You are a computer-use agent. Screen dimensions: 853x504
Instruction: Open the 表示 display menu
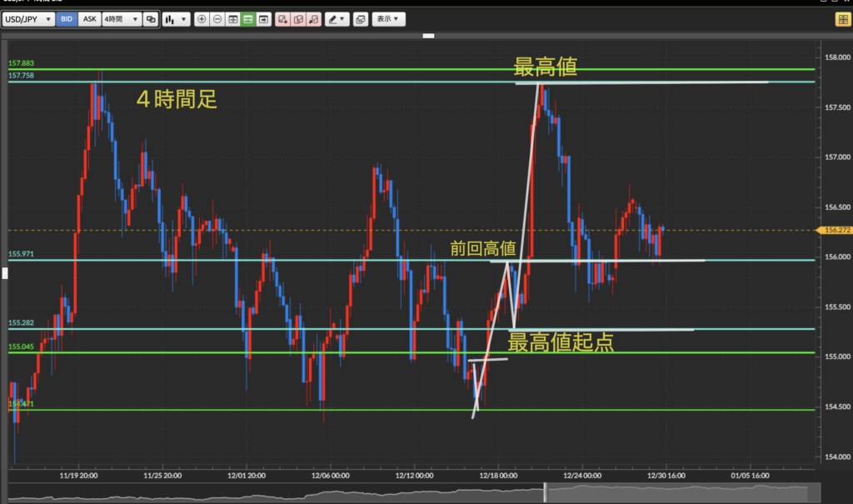pyautogui.click(x=388, y=19)
